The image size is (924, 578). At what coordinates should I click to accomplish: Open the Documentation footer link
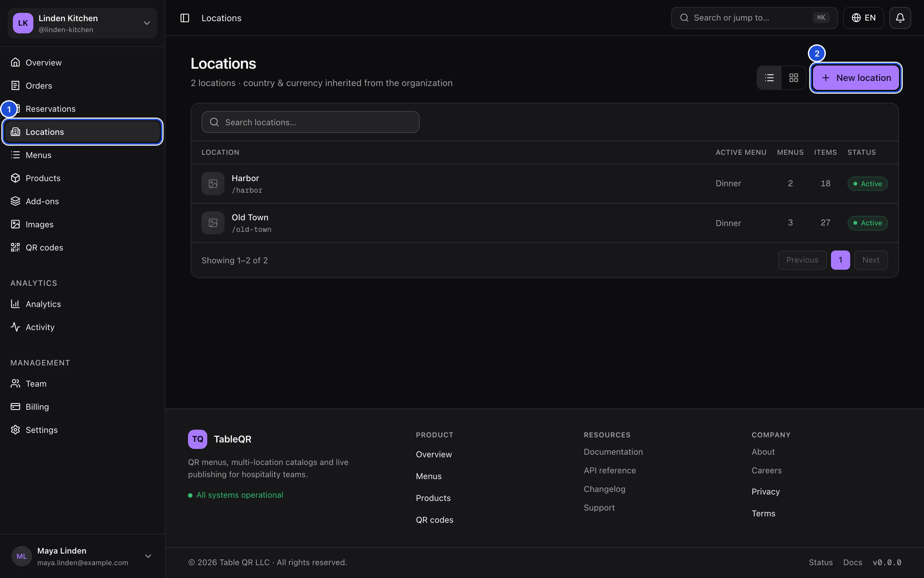tap(613, 452)
